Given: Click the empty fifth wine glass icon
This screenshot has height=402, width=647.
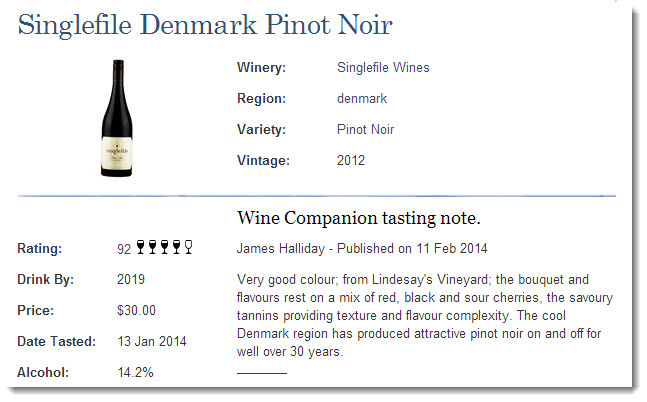Looking at the screenshot, I should (189, 247).
